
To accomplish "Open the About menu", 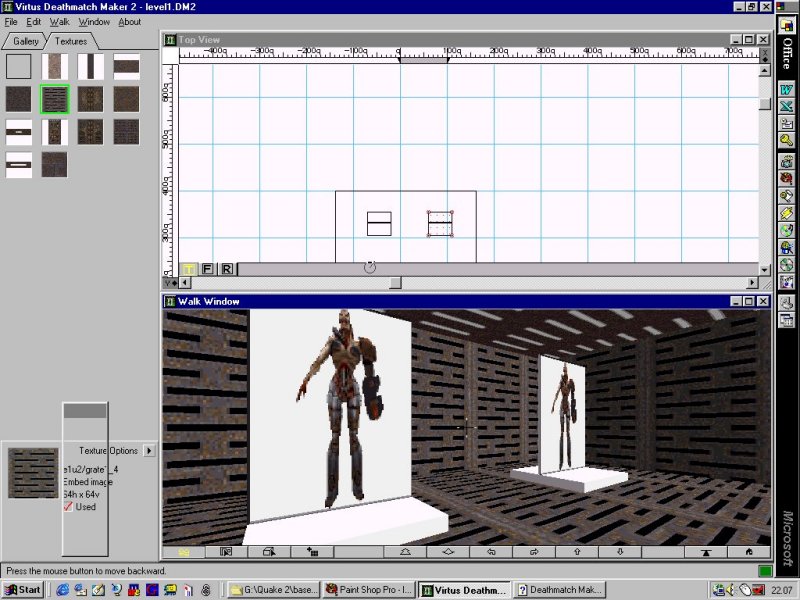I will point(130,22).
